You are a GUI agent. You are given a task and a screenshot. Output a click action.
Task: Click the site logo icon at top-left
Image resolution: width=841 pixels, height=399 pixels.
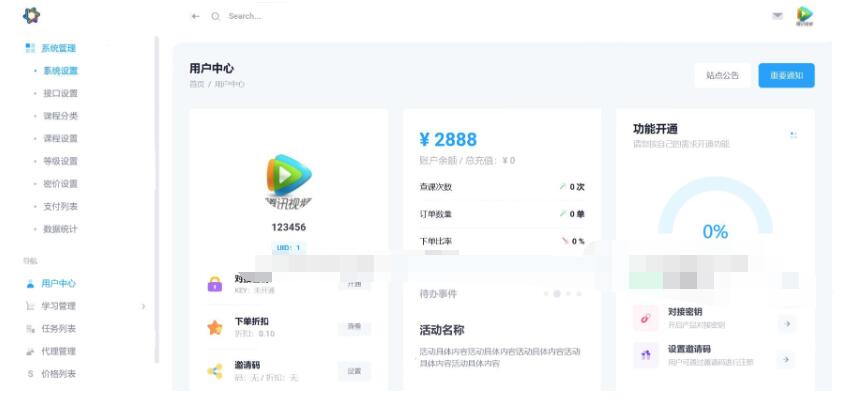31,16
